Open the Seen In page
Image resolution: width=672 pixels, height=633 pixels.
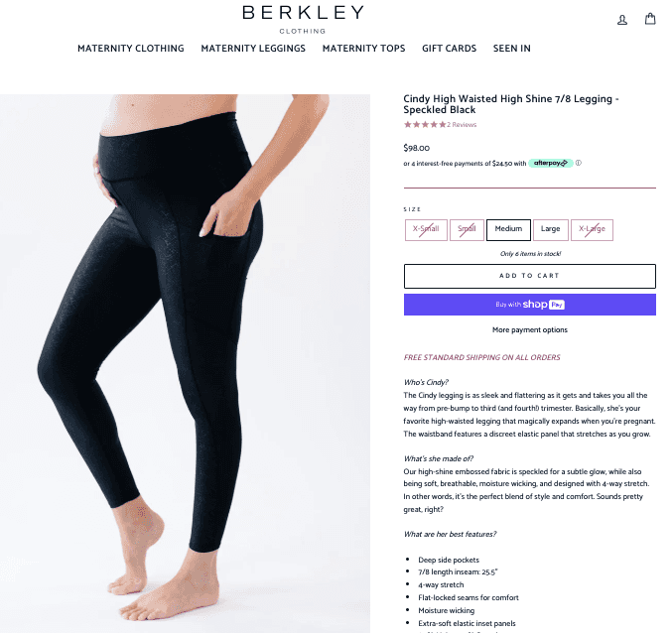(x=512, y=49)
